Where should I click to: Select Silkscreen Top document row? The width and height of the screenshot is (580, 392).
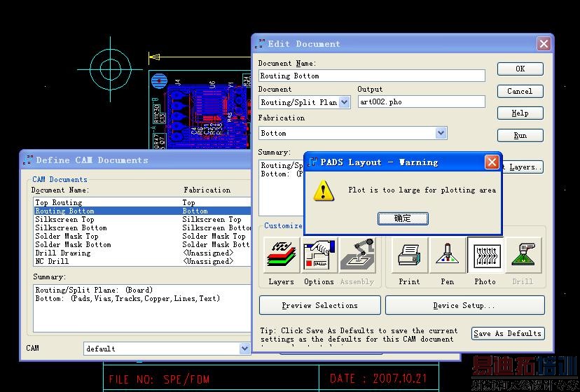tap(142, 219)
